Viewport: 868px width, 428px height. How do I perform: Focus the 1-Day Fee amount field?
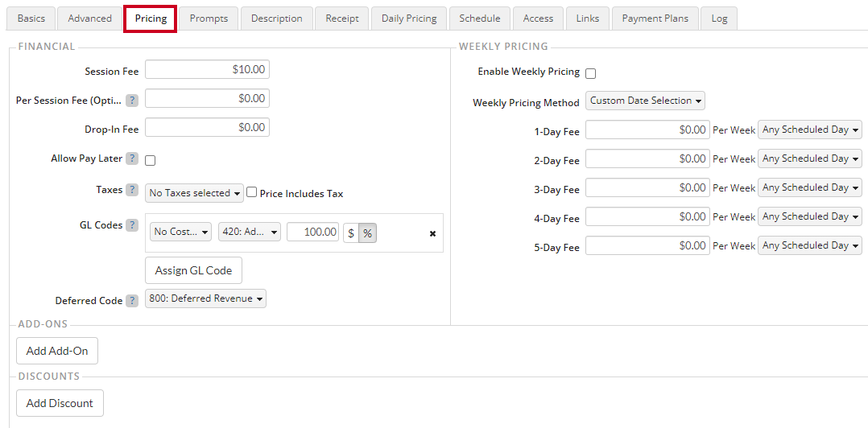pos(647,130)
